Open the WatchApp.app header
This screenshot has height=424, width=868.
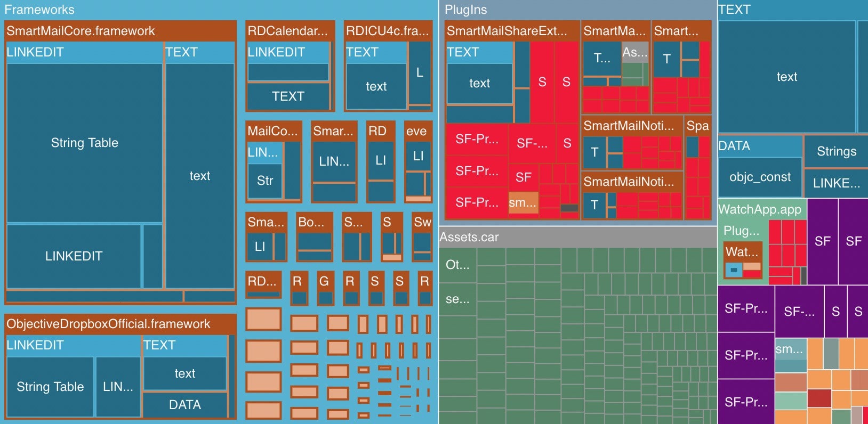pos(760,209)
